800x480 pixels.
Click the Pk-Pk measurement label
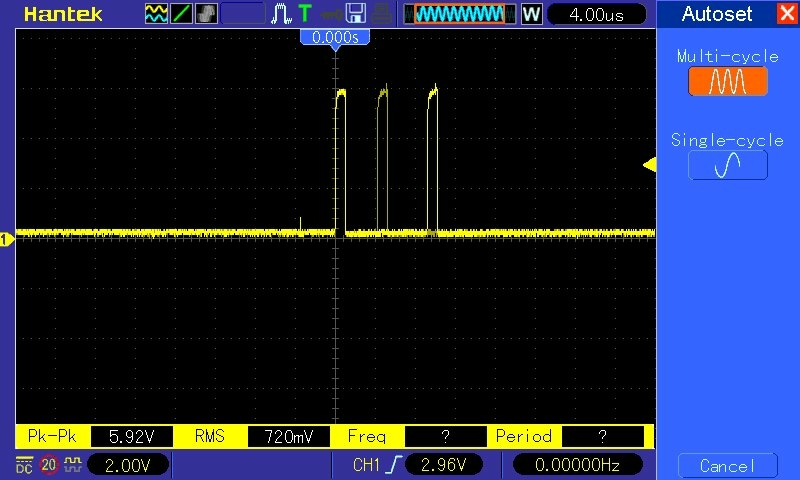coord(53,436)
